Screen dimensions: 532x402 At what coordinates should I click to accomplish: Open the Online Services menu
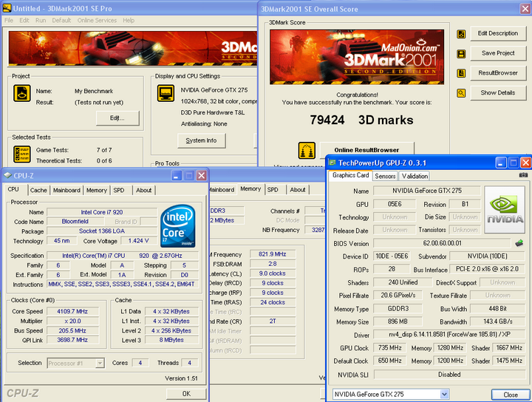click(97, 21)
